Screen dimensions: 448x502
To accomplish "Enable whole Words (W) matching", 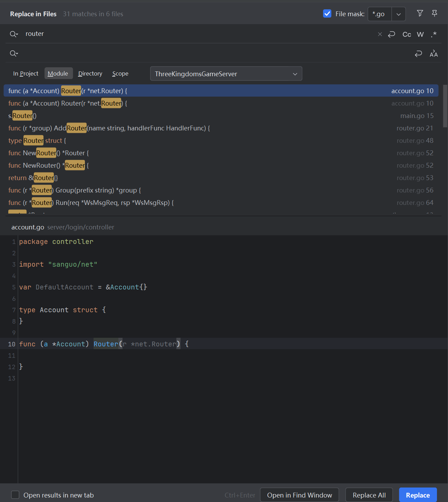I will click(420, 35).
